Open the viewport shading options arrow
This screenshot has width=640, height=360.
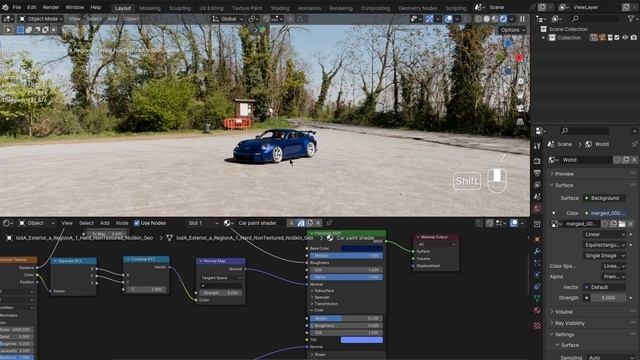[x=511, y=19]
